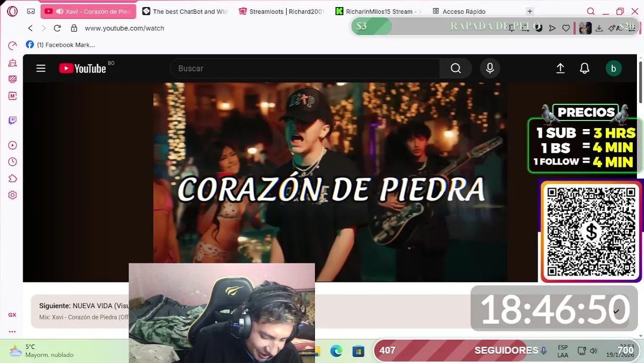Open the volume speaker tray icon
The width and height of the screenshot is (644, 363).
[593, 351]
